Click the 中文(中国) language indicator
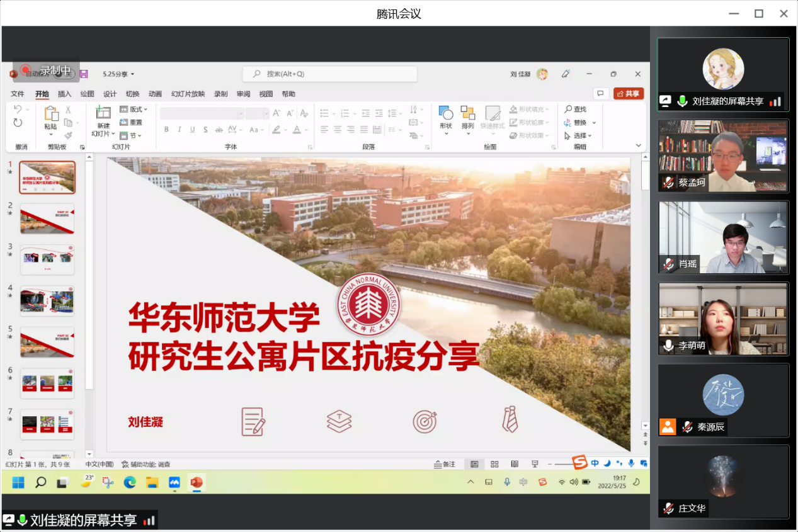The height and width of the screenshot is (532, 798). coord(100,464)
